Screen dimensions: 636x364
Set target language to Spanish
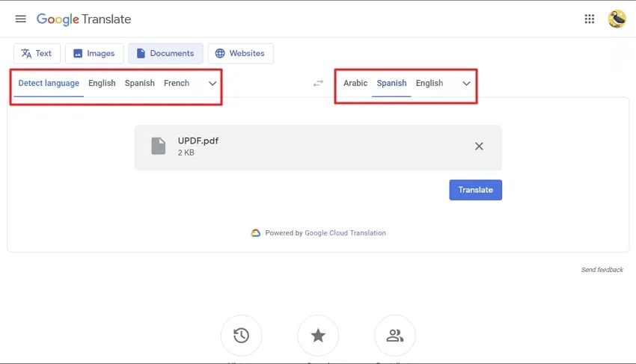(x=391, y=83)
